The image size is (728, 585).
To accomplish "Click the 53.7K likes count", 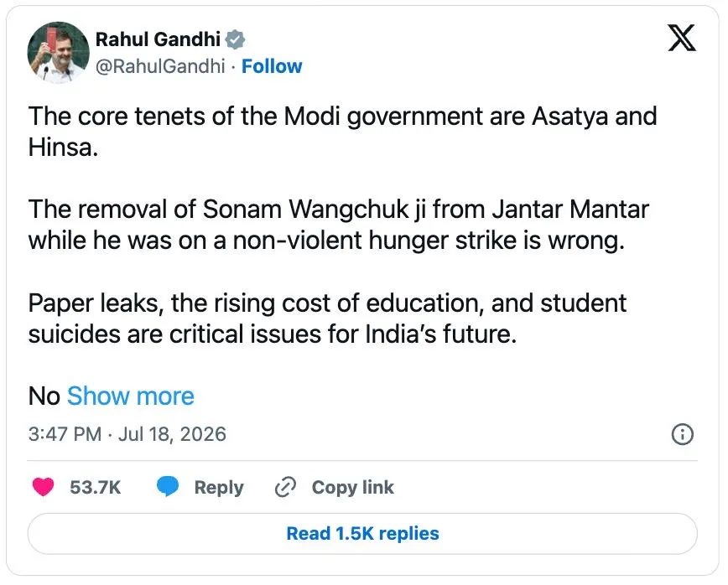I will 95,488.
